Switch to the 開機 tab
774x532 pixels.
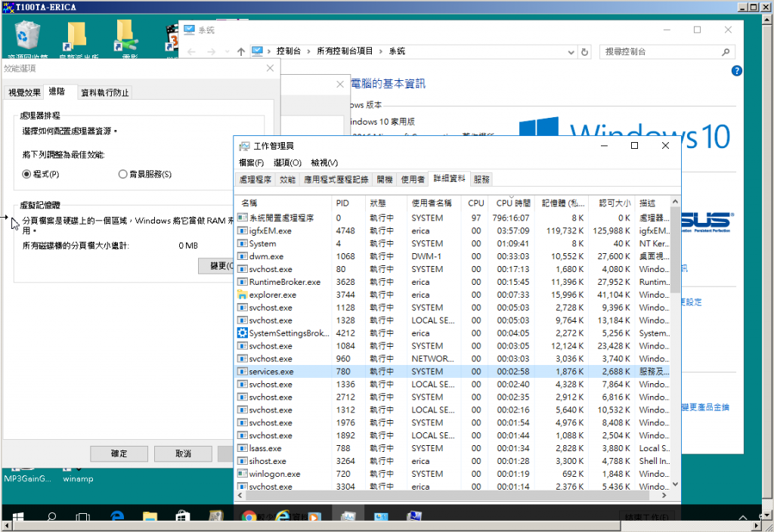(x=385, y=180)
